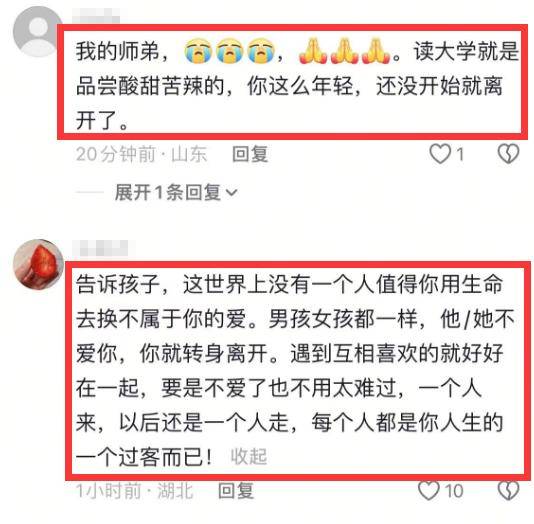Tap the 1小时前 · 湖北 timestamp
Screen dimensions: 534x524
[135, 491]
